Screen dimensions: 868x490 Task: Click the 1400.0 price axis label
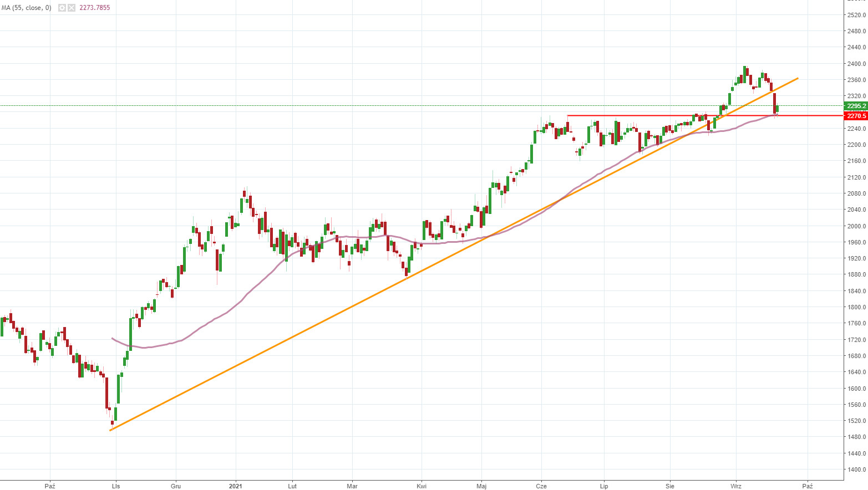(x=856, y=469)
